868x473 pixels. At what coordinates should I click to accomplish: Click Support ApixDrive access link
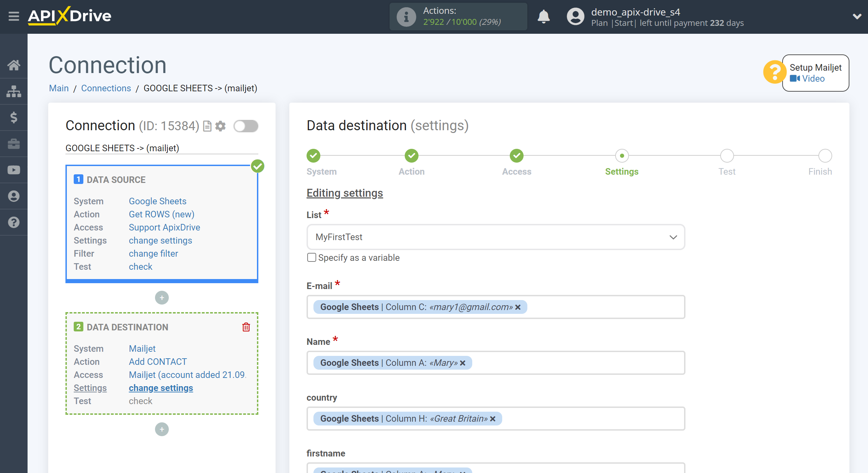(164, 227)
